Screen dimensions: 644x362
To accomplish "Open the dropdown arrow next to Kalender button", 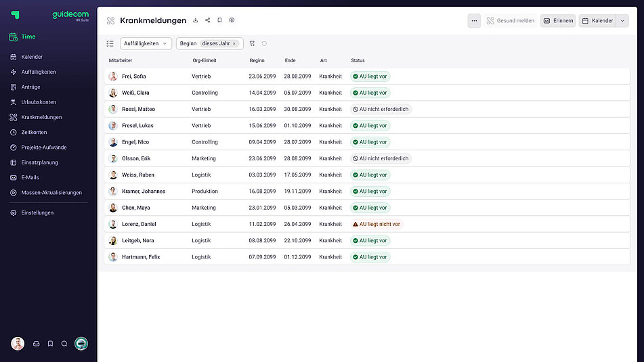I will pos(623,21).
